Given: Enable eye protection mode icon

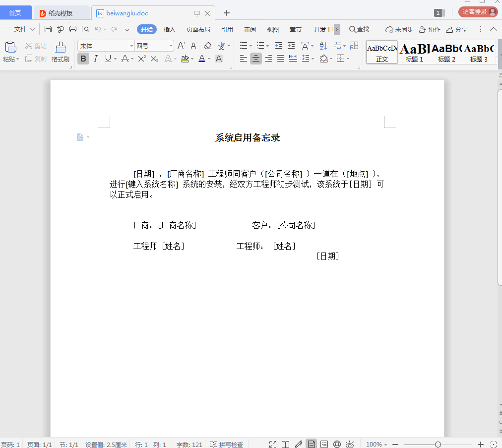Looking at the screenshot, I should [x=350, y=444].
